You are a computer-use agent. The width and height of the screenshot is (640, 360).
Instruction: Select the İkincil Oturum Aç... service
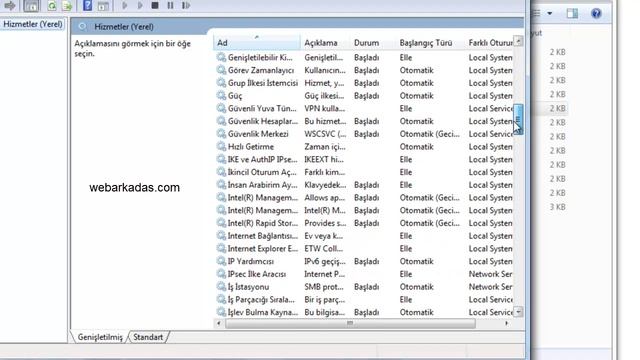point(363,172)
